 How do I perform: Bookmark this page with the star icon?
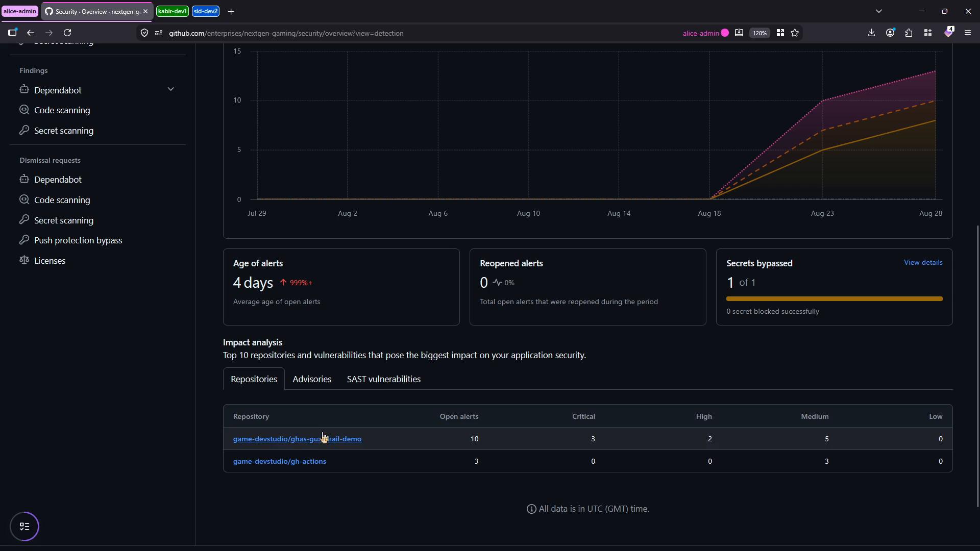tap(795, 33)
